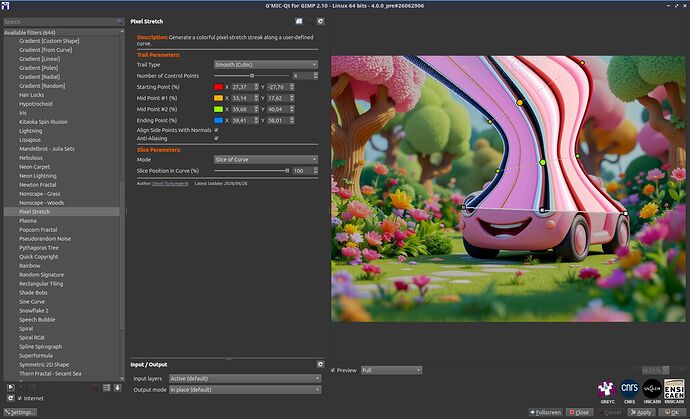Click the CNRS logo icon
Image resolution: width=690 pixels, height=419 pixels.
[630, 389]
